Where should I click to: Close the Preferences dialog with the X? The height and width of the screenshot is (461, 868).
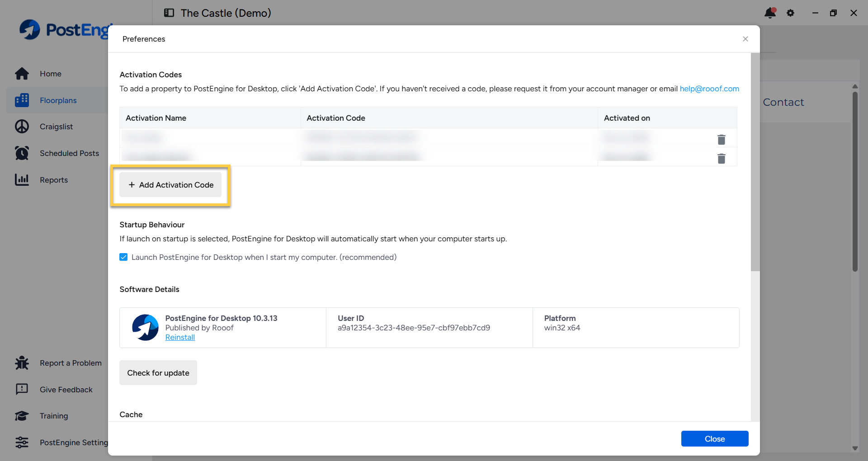(745, 39)
